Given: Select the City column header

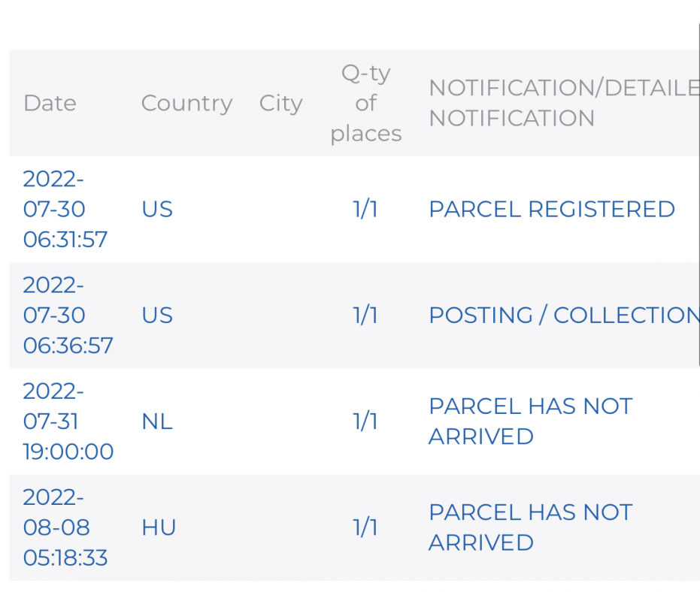Looking at the screenshot, I should point(280,103).
